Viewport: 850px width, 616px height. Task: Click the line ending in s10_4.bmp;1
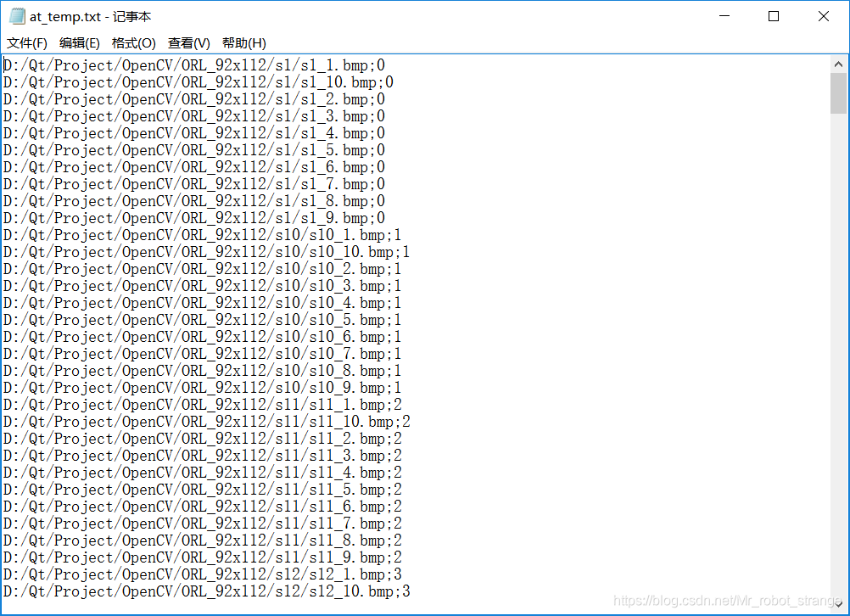pos(202,303)
